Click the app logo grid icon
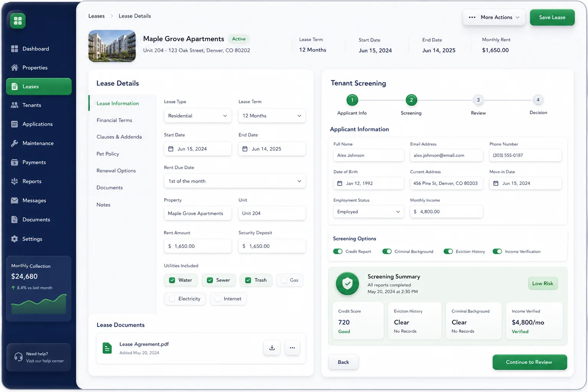Viewport: 588px width, 392px height. click(18, 21)
